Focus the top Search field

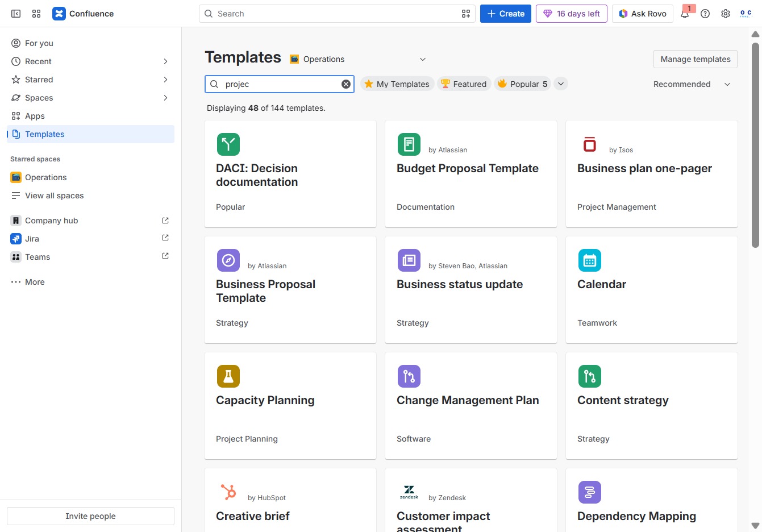337,14
